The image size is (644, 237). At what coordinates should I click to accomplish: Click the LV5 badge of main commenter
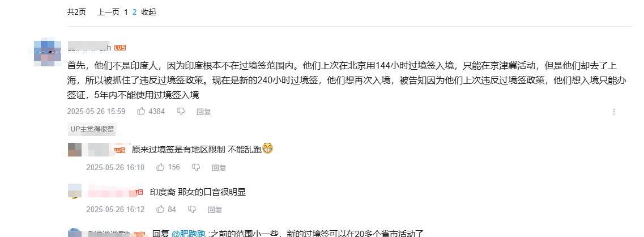[x=120, y=48]
